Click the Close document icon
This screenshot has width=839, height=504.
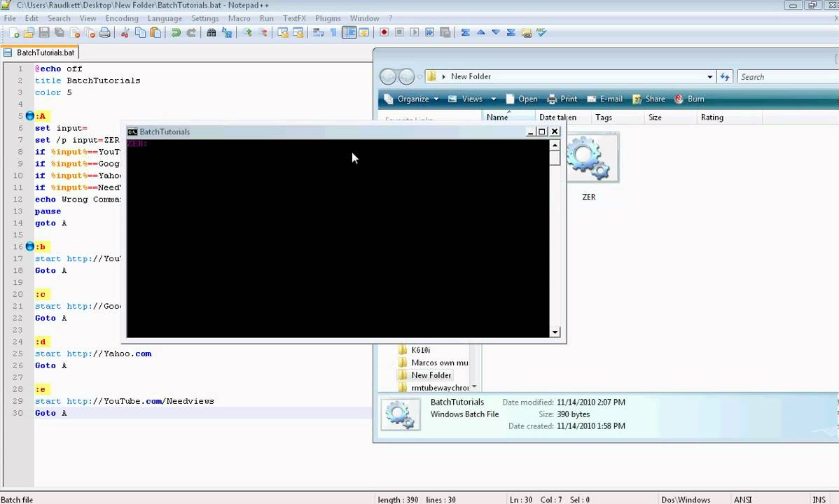74,33
